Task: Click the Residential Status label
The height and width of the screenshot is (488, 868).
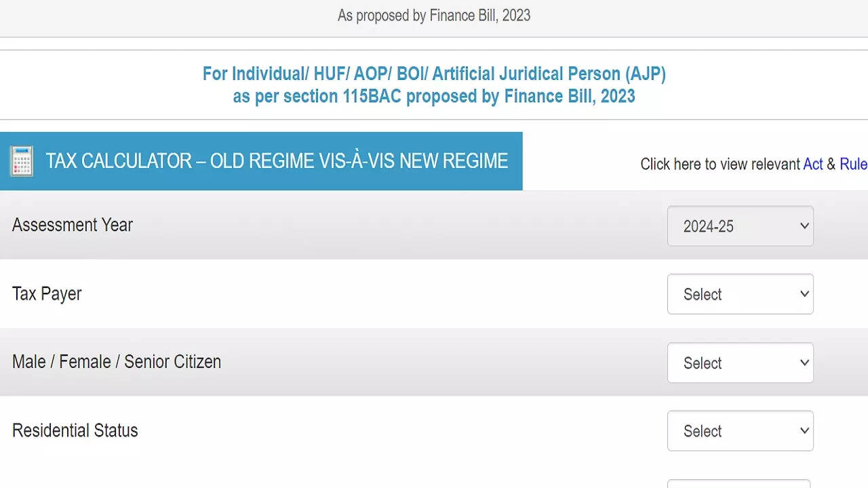Action: [75, 430]
